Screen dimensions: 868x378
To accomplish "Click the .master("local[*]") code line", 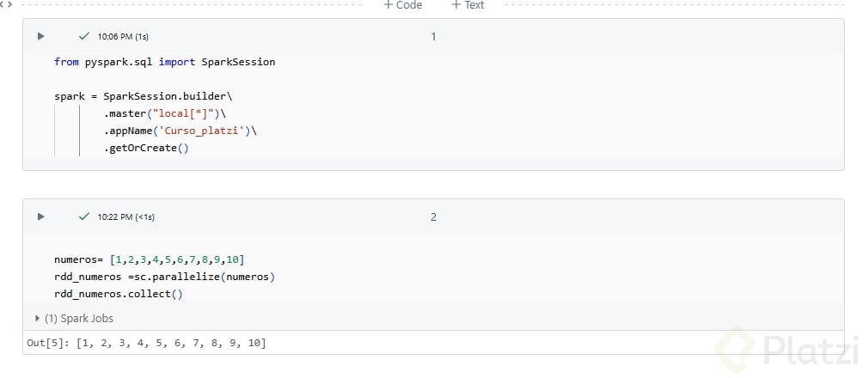I will 164,113.
